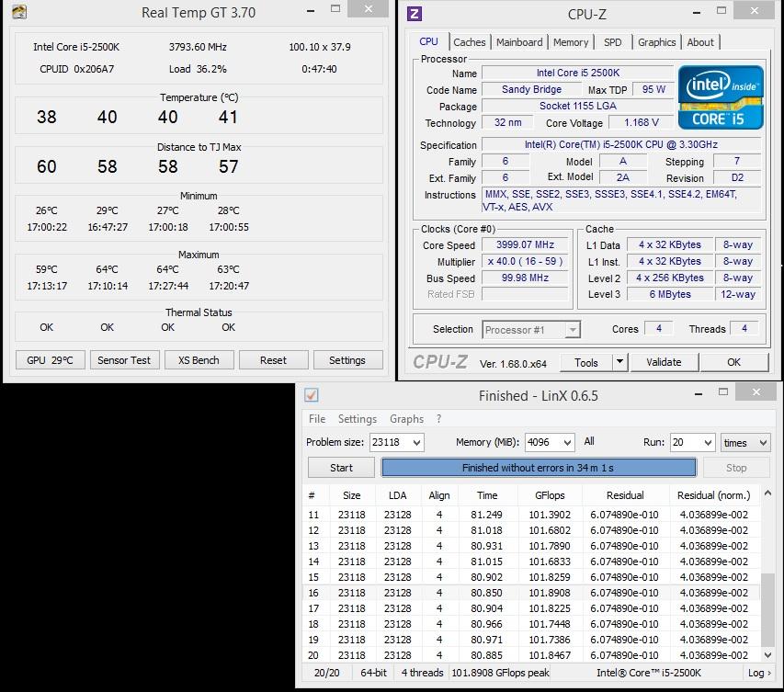Run the XS Bench button in Real Temp

[x=199, y=360]
